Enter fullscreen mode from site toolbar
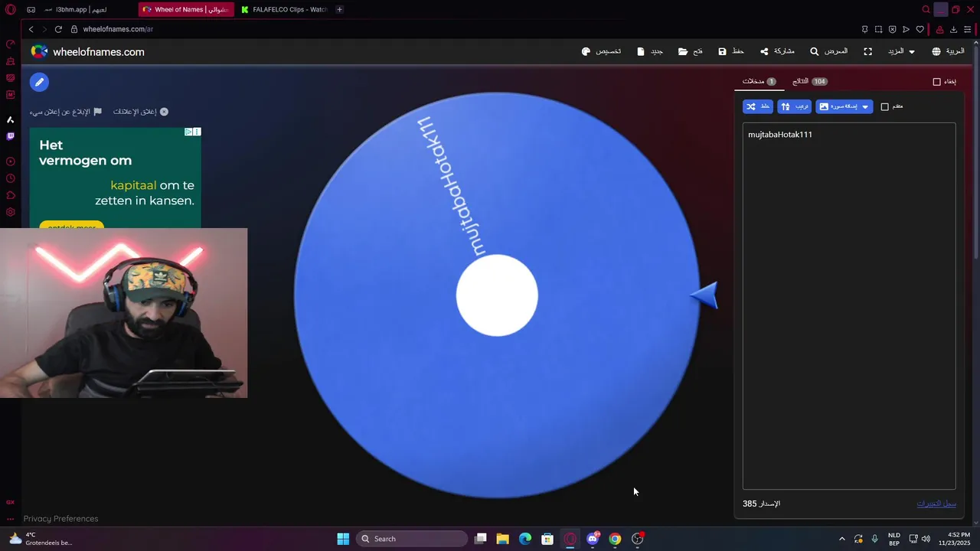The height and width of the screenshot is (551, 980). tap(867, 51)
